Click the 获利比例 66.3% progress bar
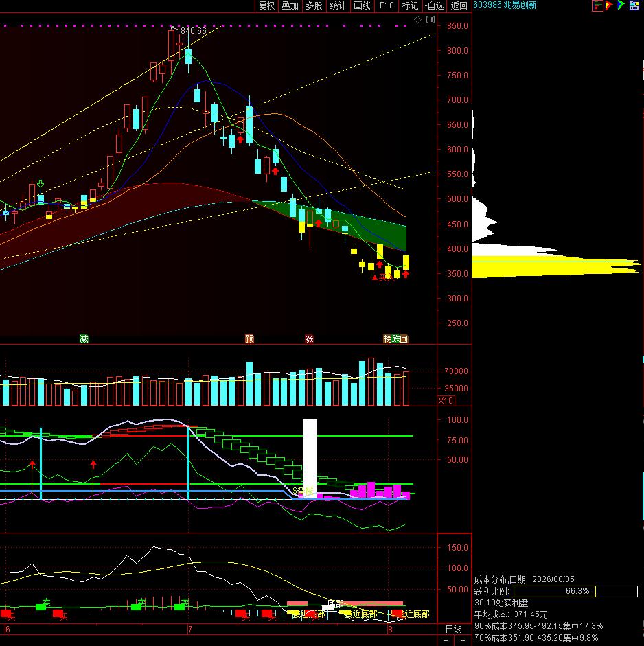 (575, 591)
